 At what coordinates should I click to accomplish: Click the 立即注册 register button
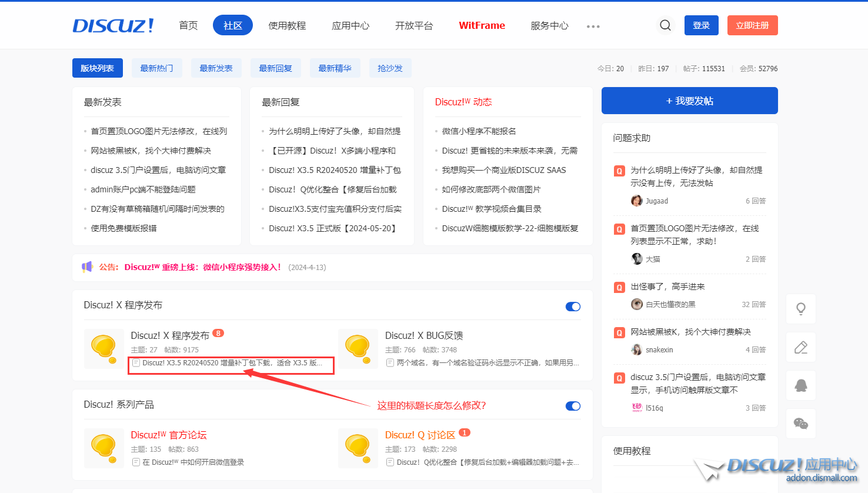[x=752, y=25]
